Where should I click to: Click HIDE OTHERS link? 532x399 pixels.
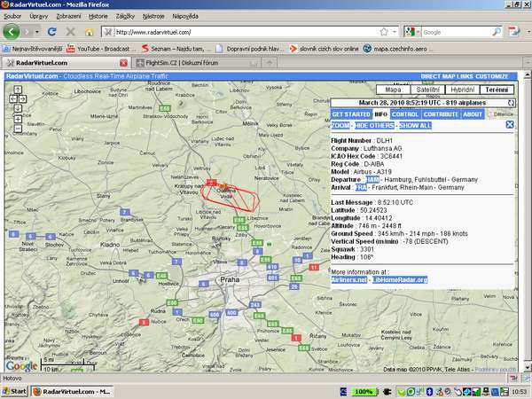374,126
